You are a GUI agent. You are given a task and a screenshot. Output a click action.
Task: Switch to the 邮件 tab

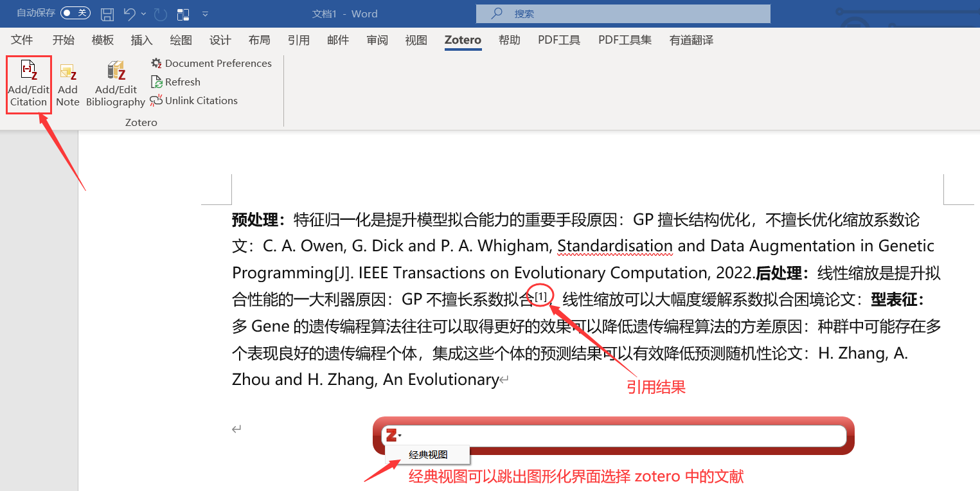(x=338, y=40)
